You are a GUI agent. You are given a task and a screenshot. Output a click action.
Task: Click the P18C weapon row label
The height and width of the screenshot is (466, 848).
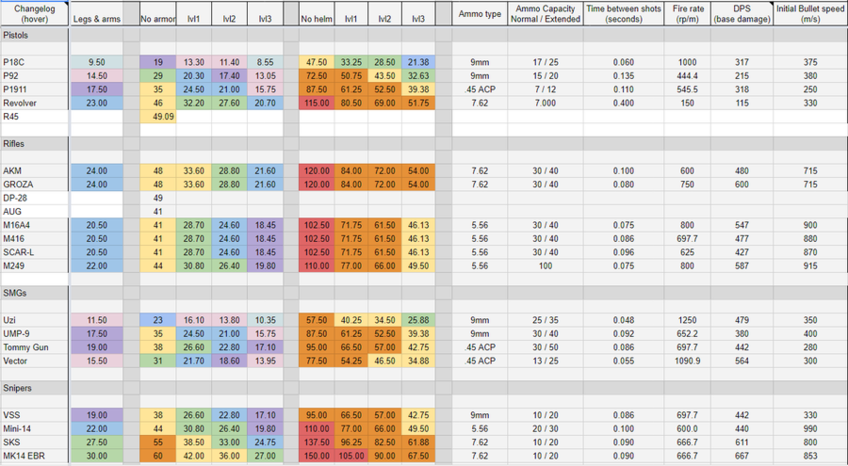click(x=35, y=62)
